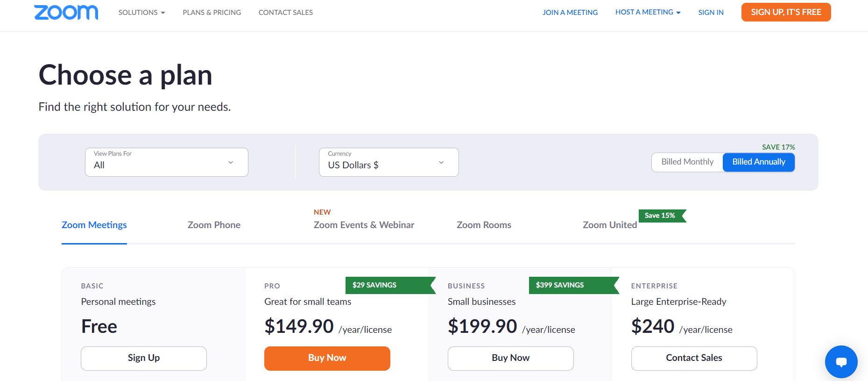Open the chat support bubble icon
Image resolution: width=868 pixels, height=381 pixels.
coord(841,362)
